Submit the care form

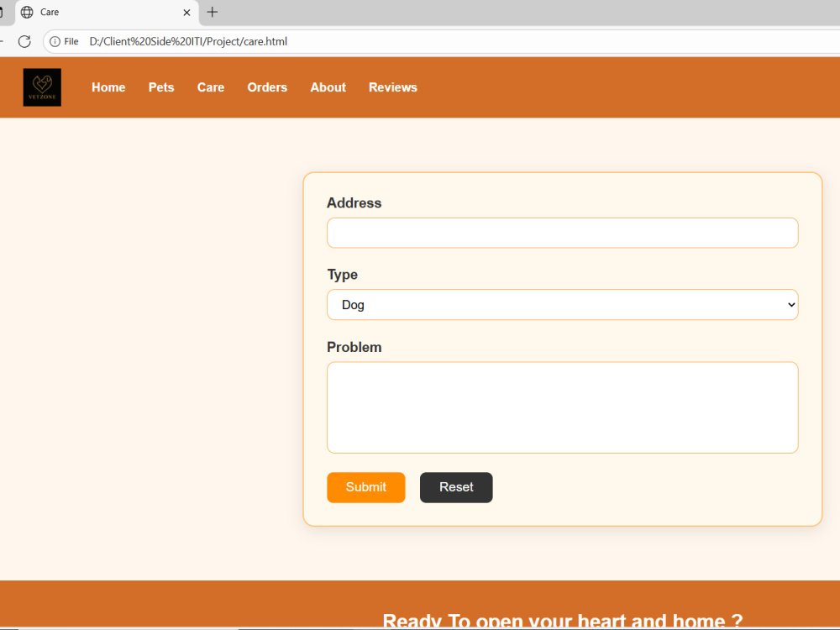pos(366,487)
